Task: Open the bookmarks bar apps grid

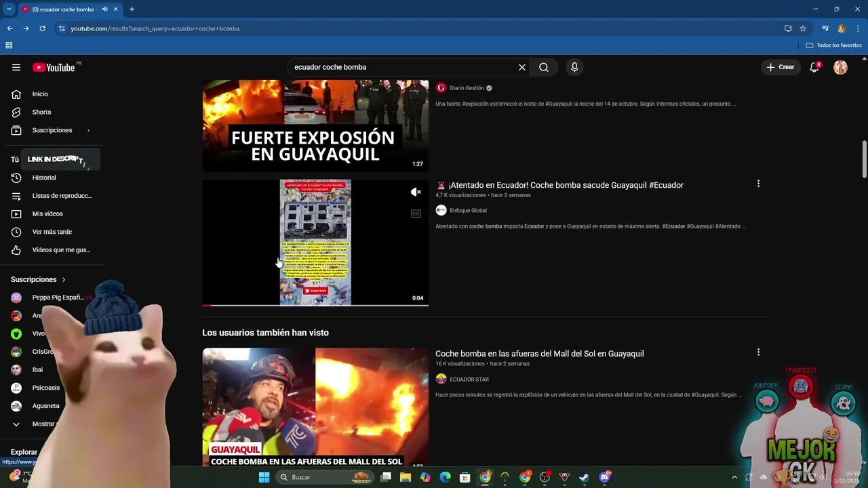Action: click(9, 45)
